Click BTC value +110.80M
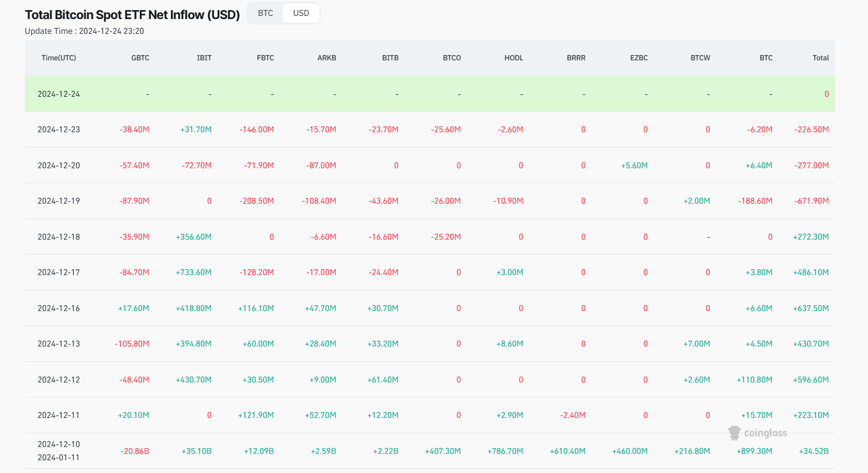868x473 pixels. click(755, 380)
